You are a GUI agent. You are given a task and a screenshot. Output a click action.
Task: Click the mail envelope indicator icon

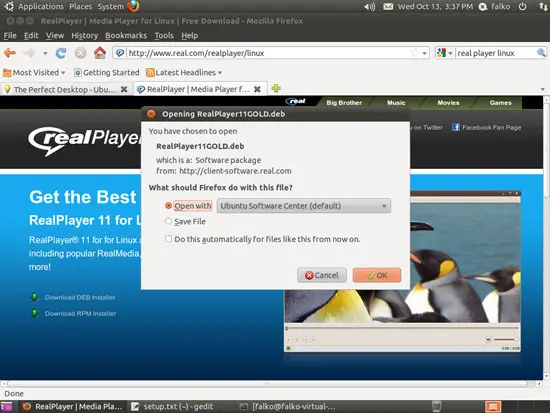tap(388, 6)
